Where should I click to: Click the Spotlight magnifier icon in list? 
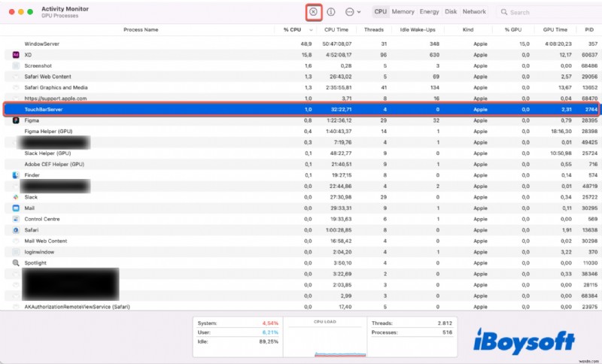16,263
